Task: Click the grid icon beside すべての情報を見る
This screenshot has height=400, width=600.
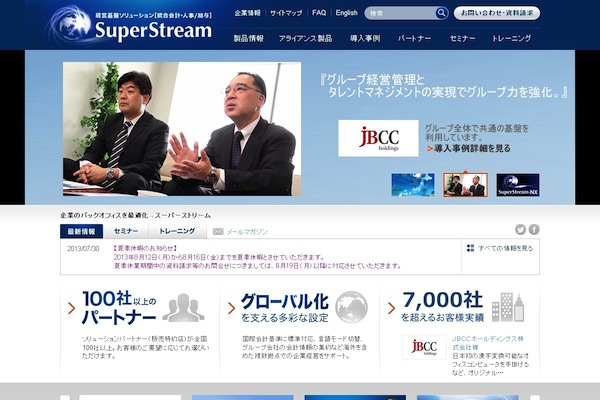Action: [x=470, y=248]
